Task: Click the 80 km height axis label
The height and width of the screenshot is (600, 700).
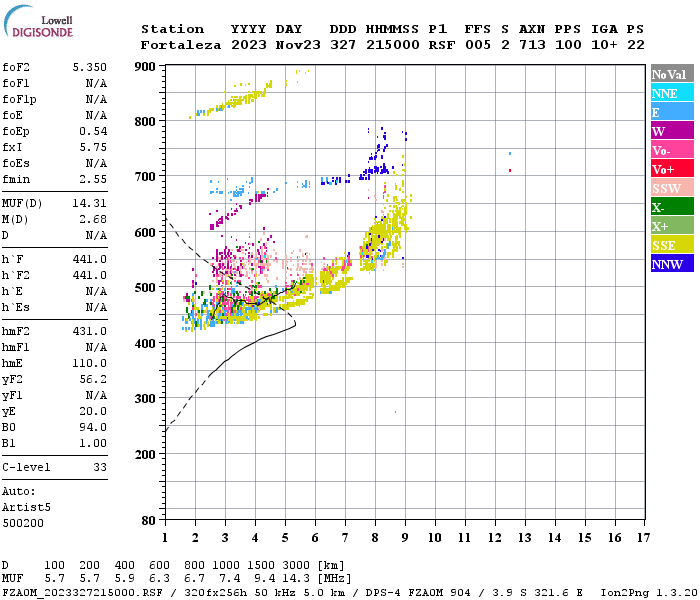Action: tap(149, 521)
